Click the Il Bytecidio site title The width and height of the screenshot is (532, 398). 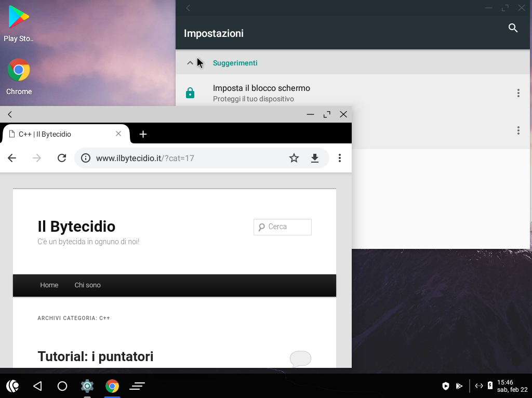point(76,226)
